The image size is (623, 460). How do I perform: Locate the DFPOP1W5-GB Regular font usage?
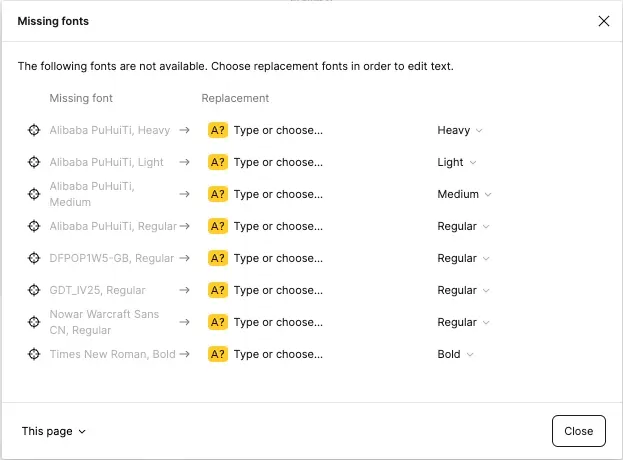(34, 258)
